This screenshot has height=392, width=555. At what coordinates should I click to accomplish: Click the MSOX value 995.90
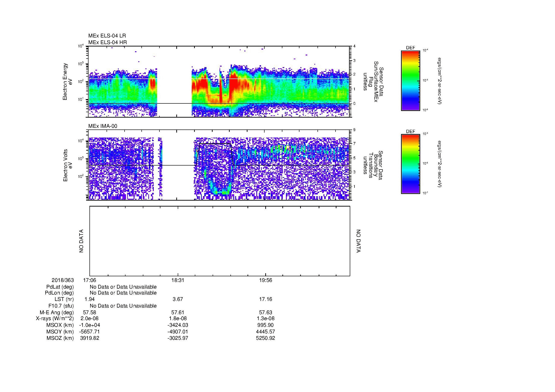(x=266, y=325)
